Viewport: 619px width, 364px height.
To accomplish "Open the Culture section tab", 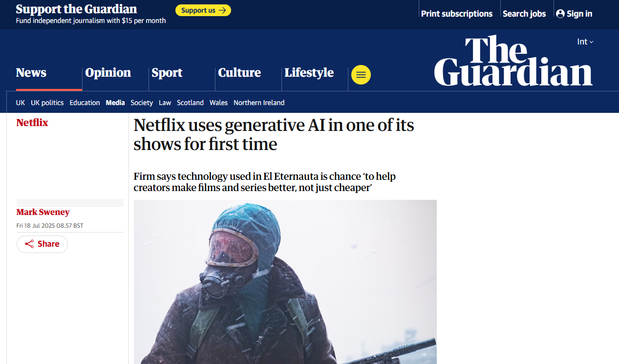I will tap(239, 73).
